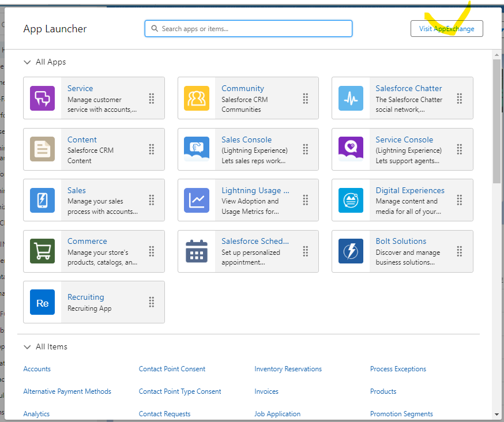Screen dimensions: 504x422
Task: Click the search magnifier icon
Action: tap(155, 29)
